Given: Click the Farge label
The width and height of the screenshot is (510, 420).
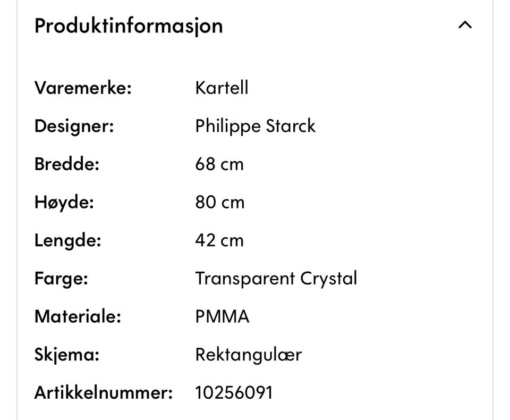Looking at the screenshot, I should (61, 279).
